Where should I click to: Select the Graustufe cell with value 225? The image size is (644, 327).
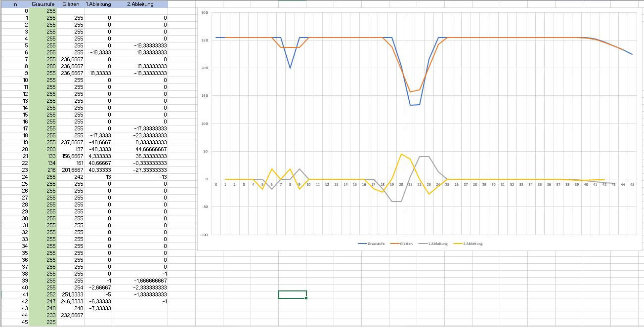pyautogui.click(x=43, y=322)
